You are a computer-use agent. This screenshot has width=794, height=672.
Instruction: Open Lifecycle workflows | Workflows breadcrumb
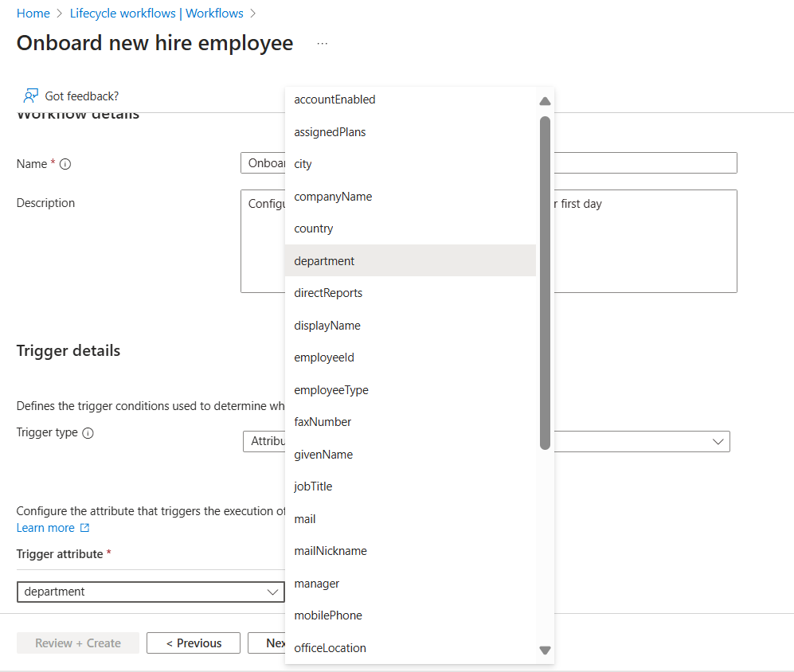tap(156, 14)
